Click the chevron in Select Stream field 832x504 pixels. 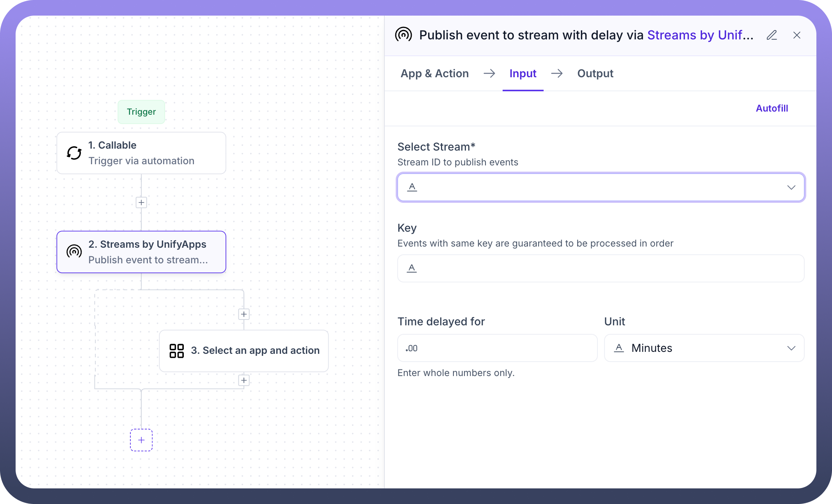point(791,188)
